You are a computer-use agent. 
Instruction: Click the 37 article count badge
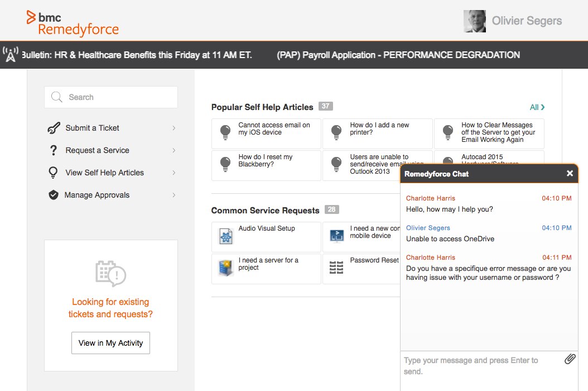pos(325,106)
